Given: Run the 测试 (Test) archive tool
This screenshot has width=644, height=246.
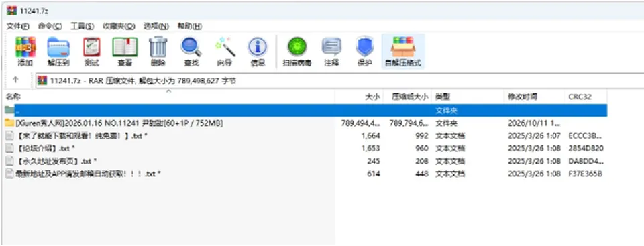Looking at the screenshot, I should click(92, 52).
